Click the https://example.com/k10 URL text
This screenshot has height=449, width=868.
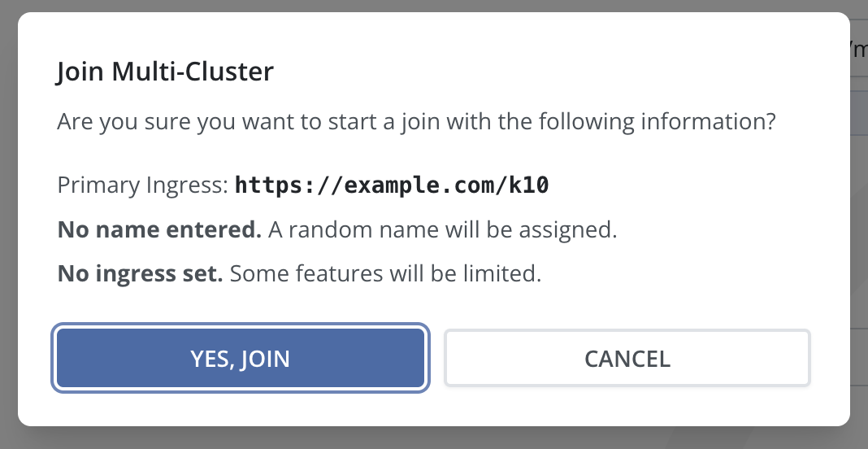[392, 185]
